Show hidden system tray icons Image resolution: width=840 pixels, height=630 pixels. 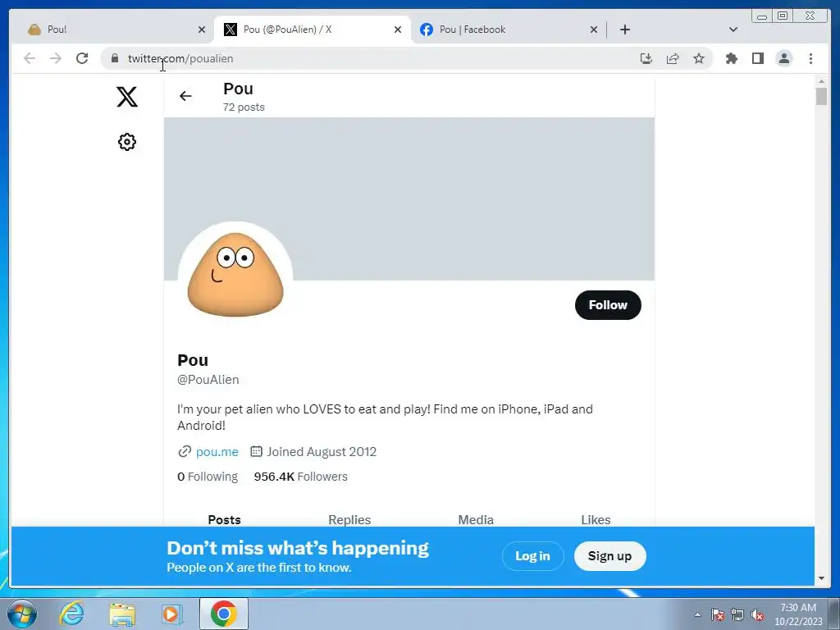point(697,614)
